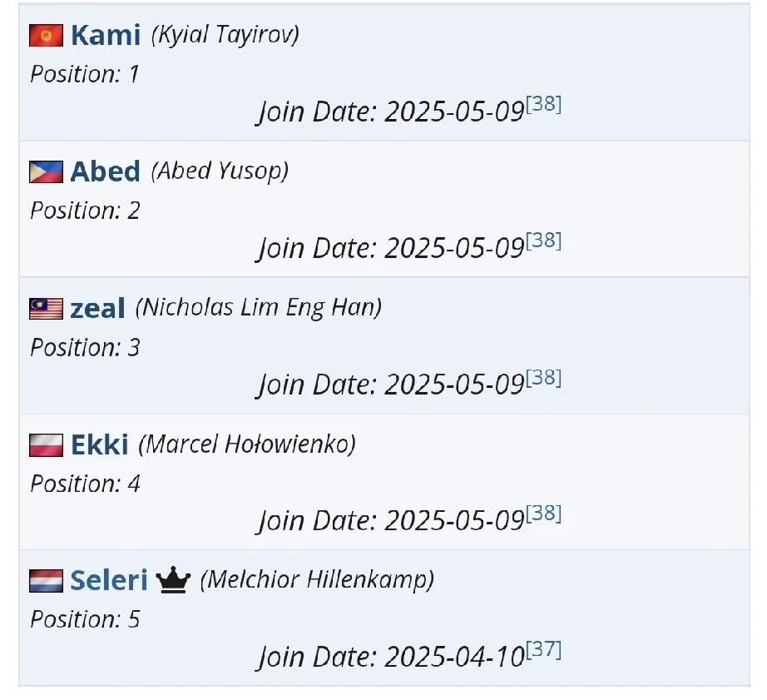Open reference 38 on Abed's join date
The height and width of the screenshot is (700, 767).
tap(543, 241)
